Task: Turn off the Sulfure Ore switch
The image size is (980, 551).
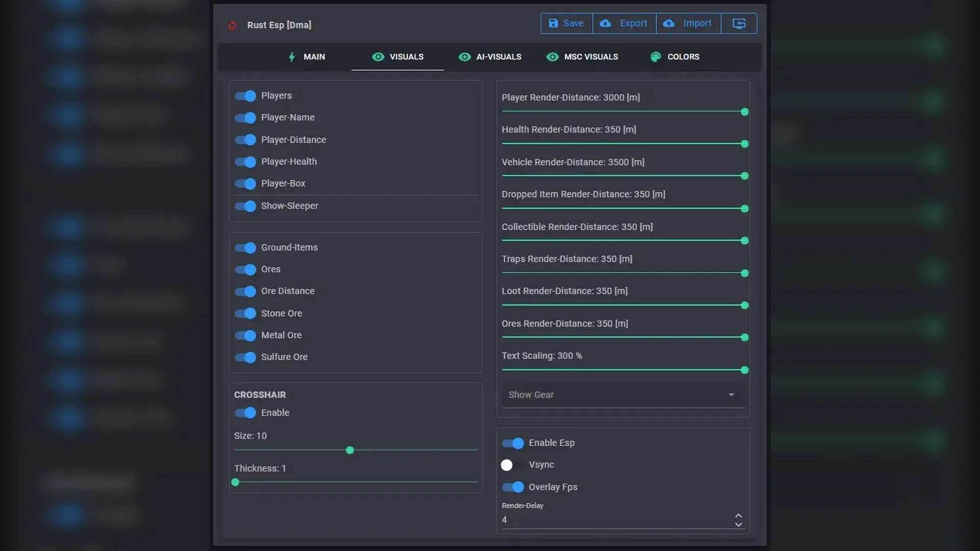Action: [246, 357]
